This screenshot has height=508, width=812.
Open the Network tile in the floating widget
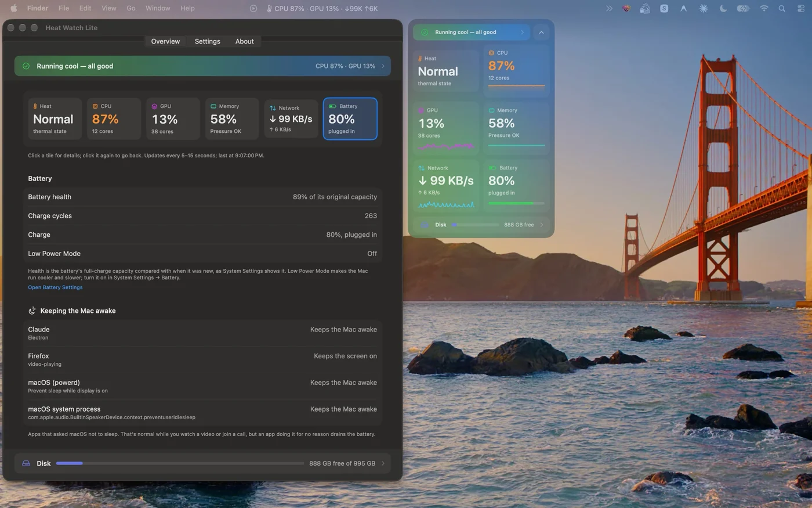tap(447, 187)
